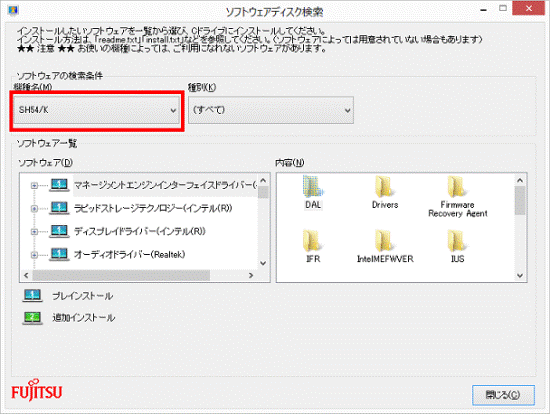This screenshot has width=550, height=414.
Task: Click the オーディオドライバー laptop icon
Action: tap(59, 254)
